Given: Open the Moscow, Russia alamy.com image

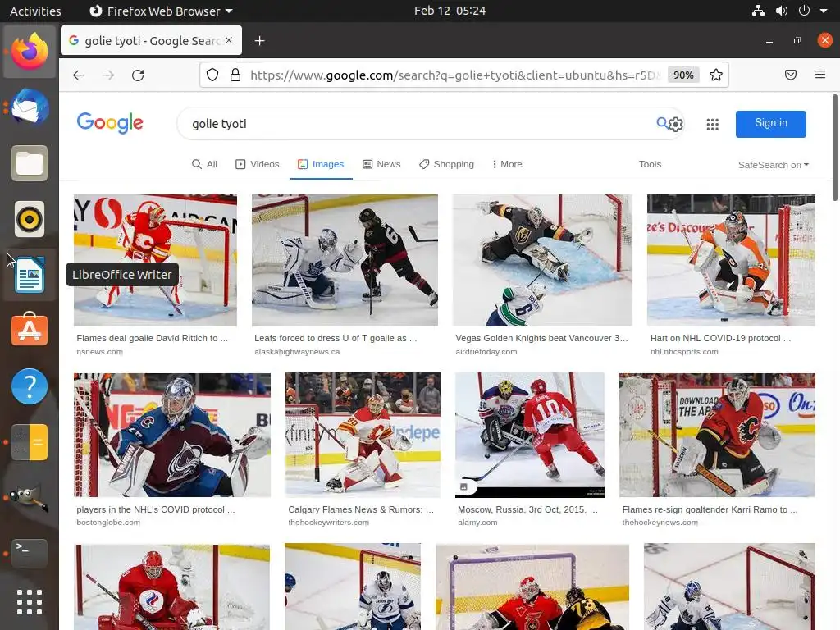Looking at the screenshot, I should [529, 435].
